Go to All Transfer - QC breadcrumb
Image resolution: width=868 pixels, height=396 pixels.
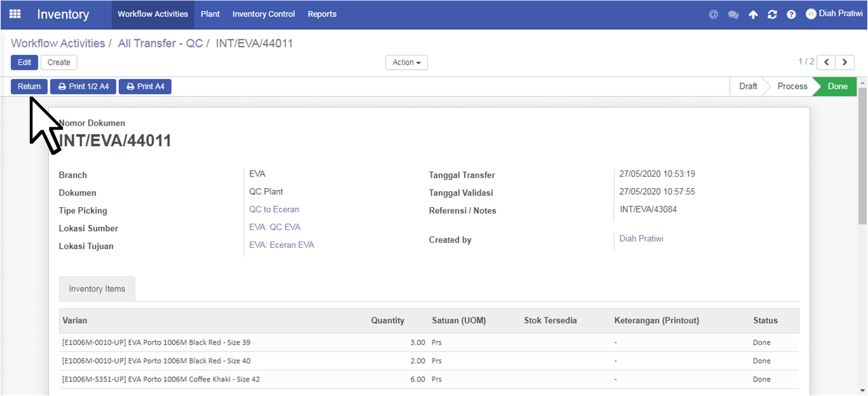pyautogui.click(x=160, y=43)
